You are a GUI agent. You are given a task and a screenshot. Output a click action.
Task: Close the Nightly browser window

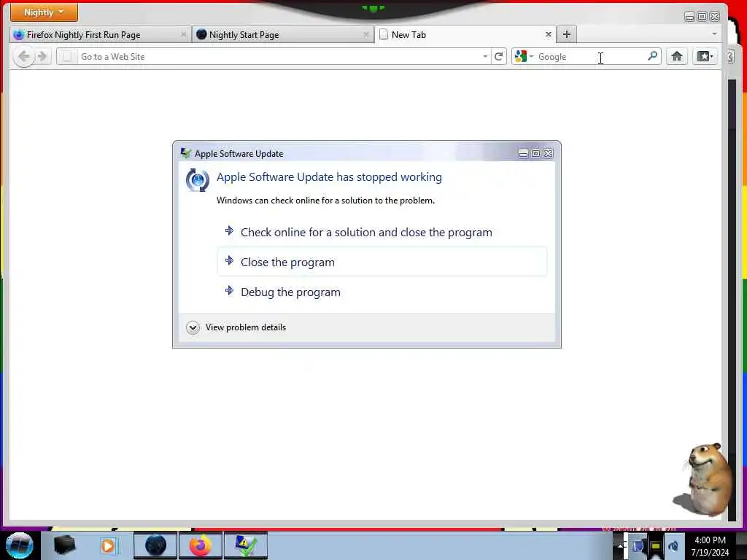(715, 17)
